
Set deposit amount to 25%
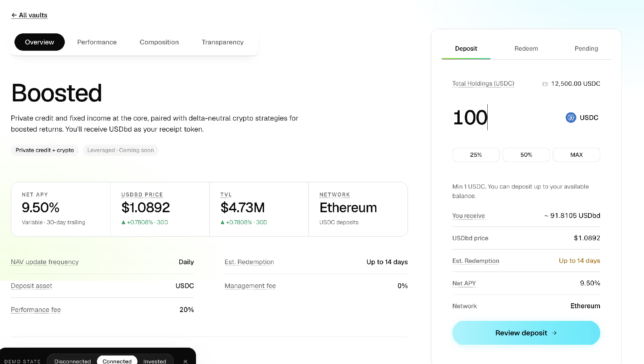tap(476, 155)
